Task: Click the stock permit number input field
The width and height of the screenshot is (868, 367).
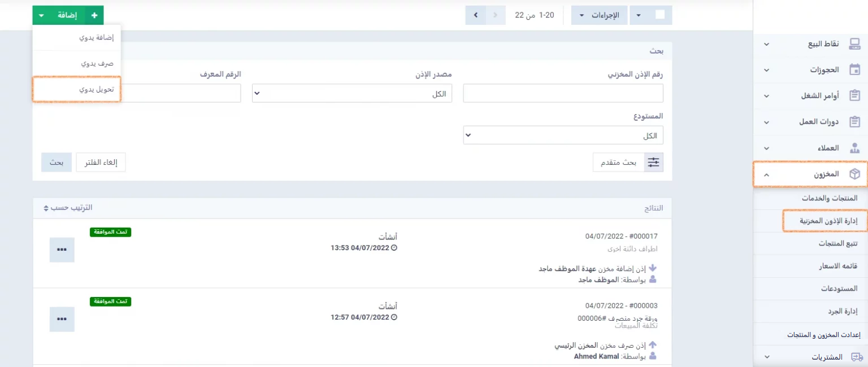Action: tap(563, 94)
